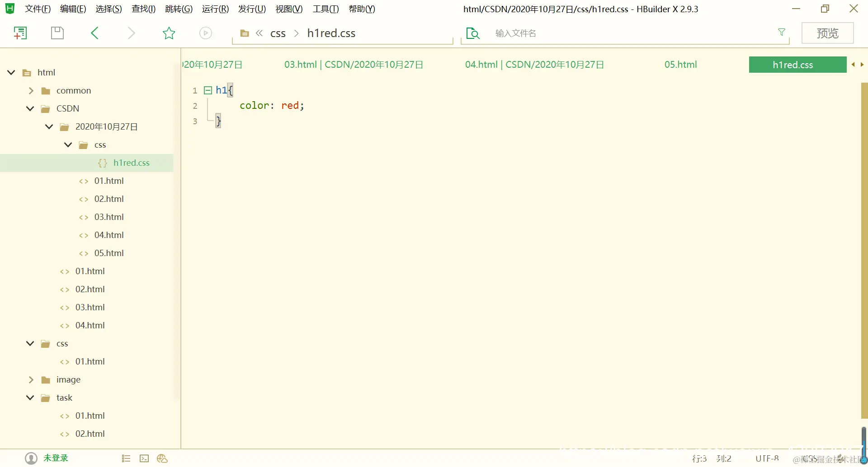
Task: Go back with the left arrow icon
Action: coord(94,33)
